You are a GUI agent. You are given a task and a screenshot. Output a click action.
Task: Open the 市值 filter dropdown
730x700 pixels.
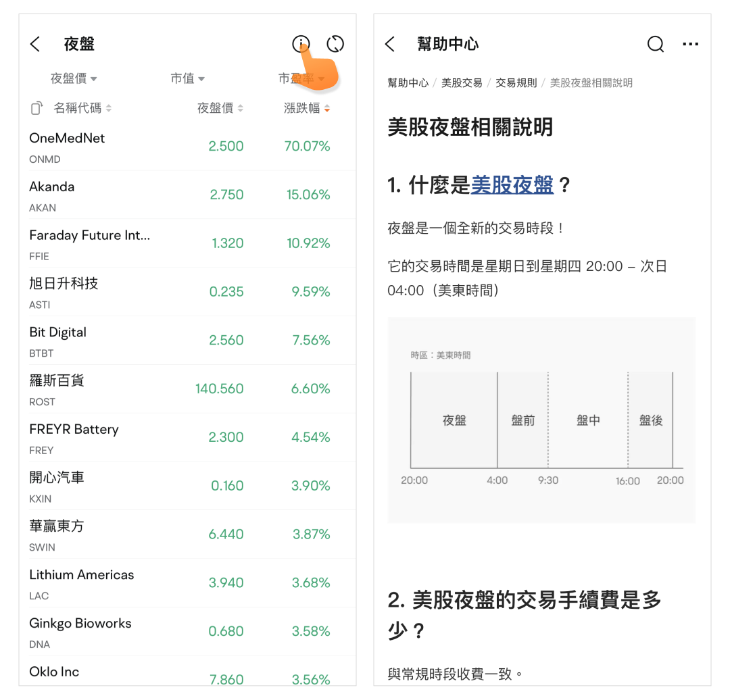(x=187, y=79)
